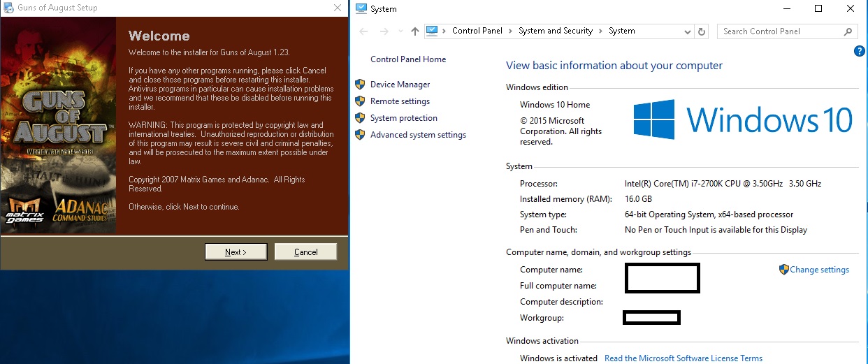
Task: Click the No Pen or Touch Input text
Action: (x=716, y=230)
